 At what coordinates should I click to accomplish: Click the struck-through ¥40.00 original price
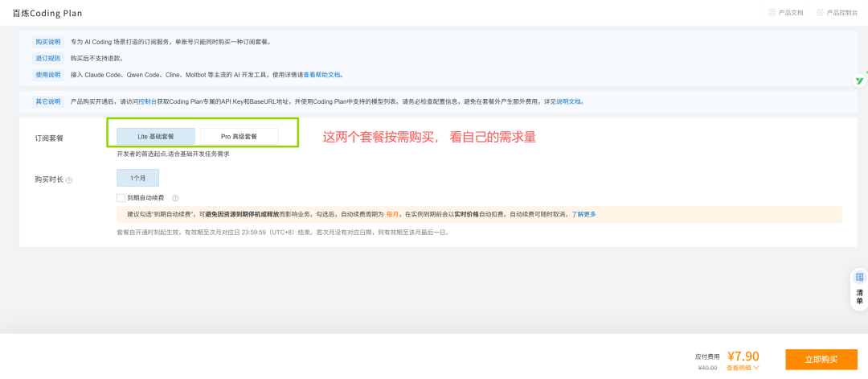point(706,368)
